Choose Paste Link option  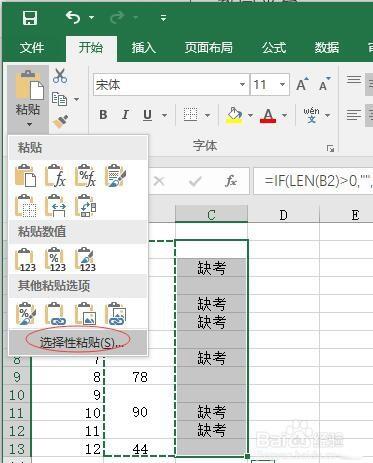pos(55,313)
